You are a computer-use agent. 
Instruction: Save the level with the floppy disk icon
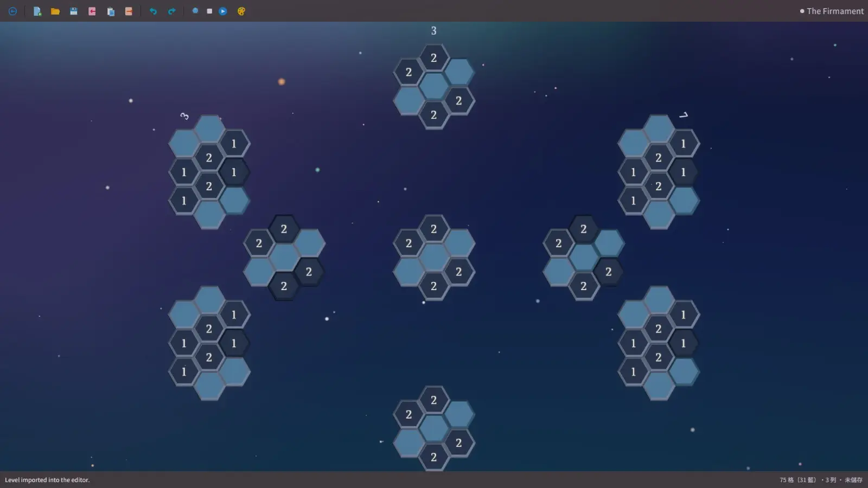point(74,11)
